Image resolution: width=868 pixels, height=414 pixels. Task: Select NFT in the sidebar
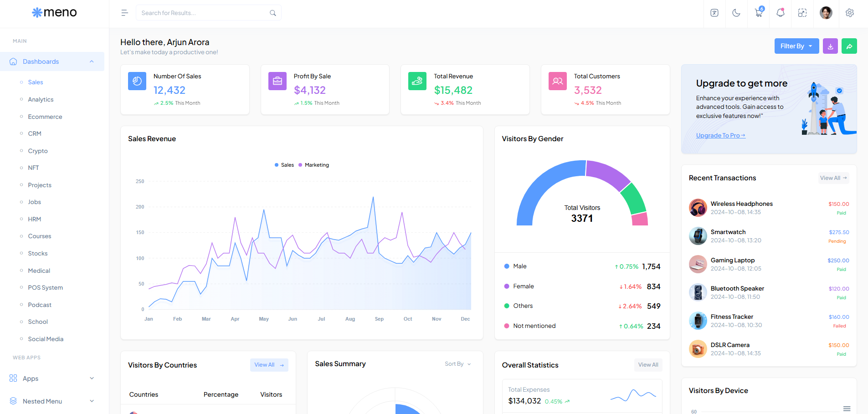point(33,168)
